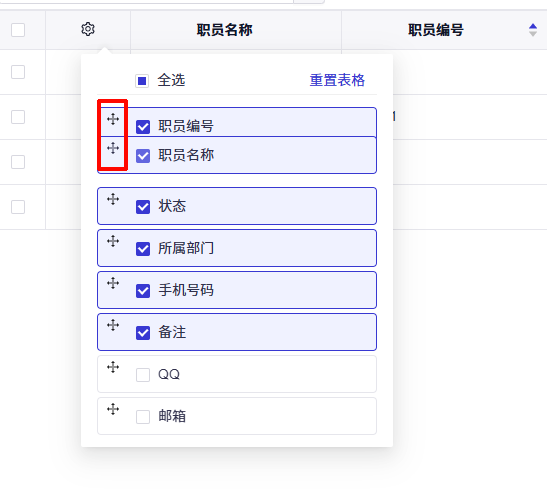The height and width of the screenshot is (490, 547).
Task: Enable the QQ column checkbox
Action: click(x=143, y=375)
